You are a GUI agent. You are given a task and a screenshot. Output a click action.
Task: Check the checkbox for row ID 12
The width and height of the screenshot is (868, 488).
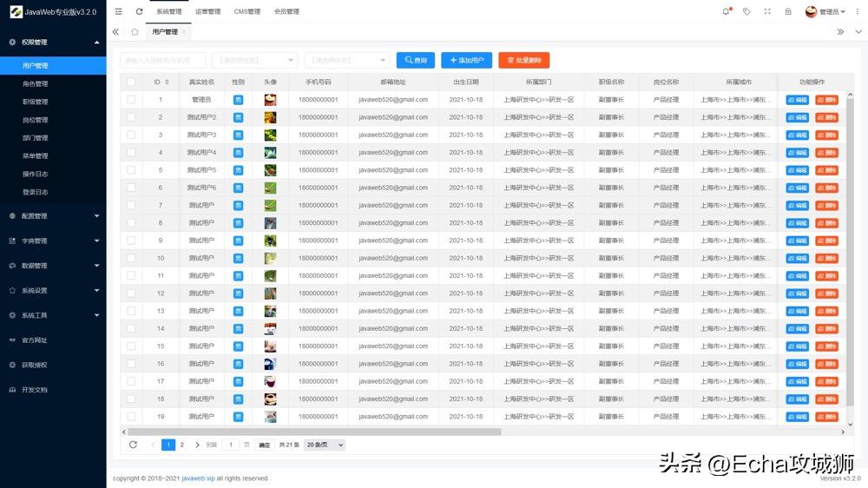[x=131, y=293]
